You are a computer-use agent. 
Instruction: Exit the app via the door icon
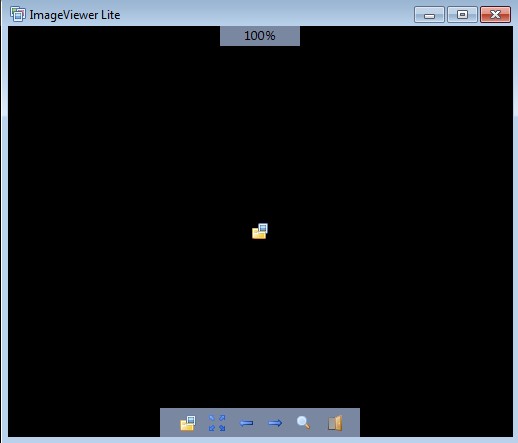point(335,423)
